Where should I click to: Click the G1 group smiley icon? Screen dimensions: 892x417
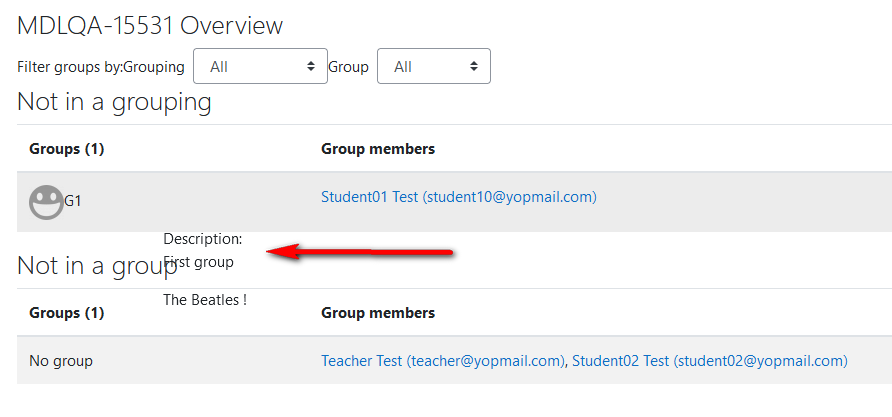46,202
